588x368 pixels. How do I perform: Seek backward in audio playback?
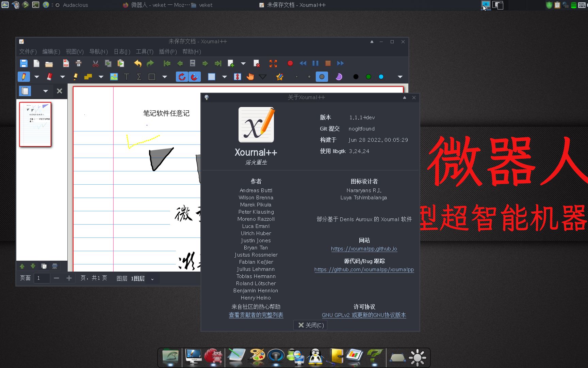[x=303, y=63]
